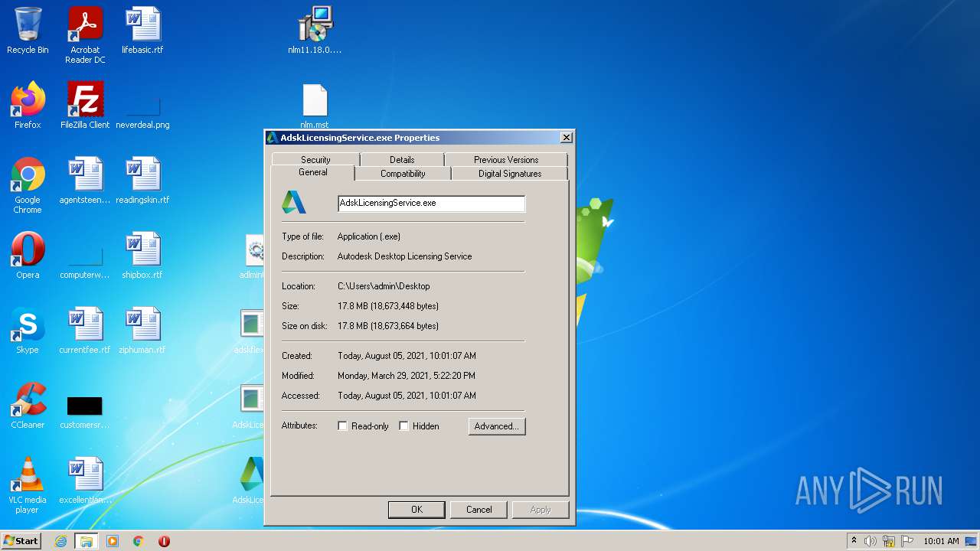Select agentsteen document icon
The height and width of the screenshot is (551, 980).
click(85, 181)
